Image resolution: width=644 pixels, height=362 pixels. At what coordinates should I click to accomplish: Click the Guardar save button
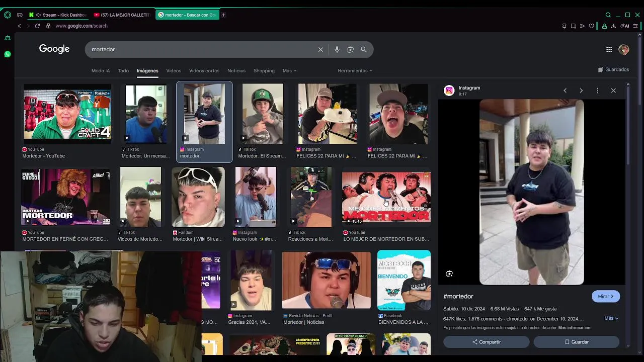pos(577,342)
